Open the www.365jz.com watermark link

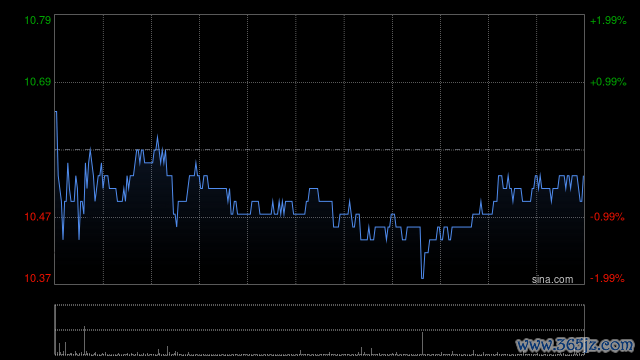pos(575,345)
